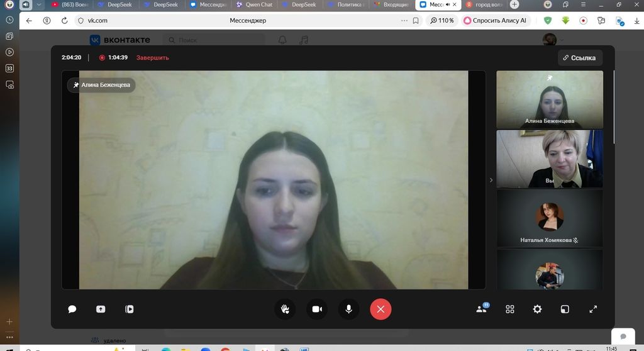Screen dimensions: 644x351
Task: Click the raise hand button
Action: [x=285, y=309]
